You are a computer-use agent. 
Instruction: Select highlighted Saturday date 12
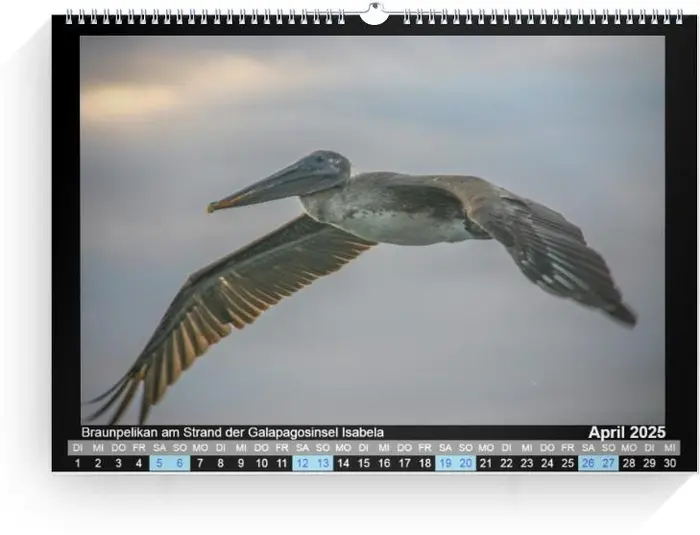[302, 463]
